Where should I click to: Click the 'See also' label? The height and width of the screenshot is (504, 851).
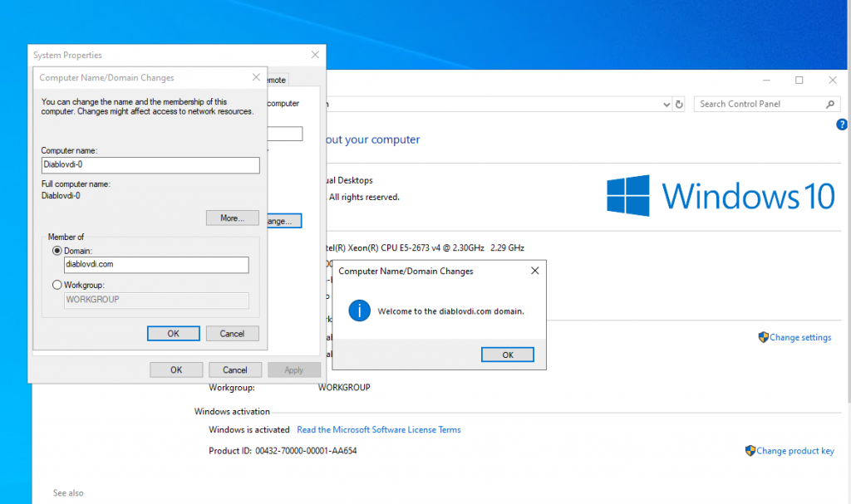pos(68,493)
